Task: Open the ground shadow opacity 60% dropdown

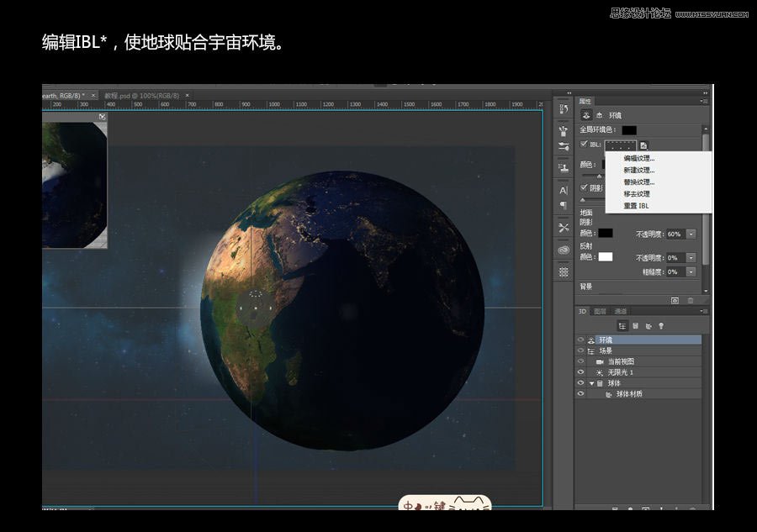Action: pyautogui.click(x=691, y=234)
